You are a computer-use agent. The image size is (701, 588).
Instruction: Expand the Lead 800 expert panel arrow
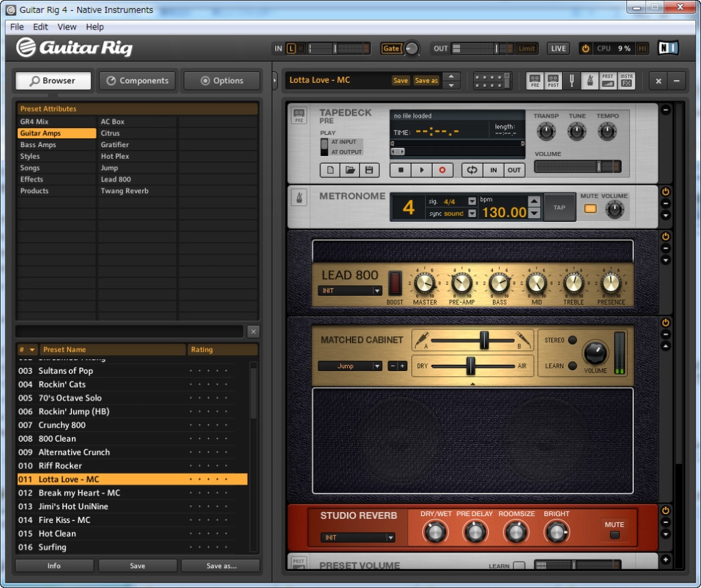pos(665,260)
